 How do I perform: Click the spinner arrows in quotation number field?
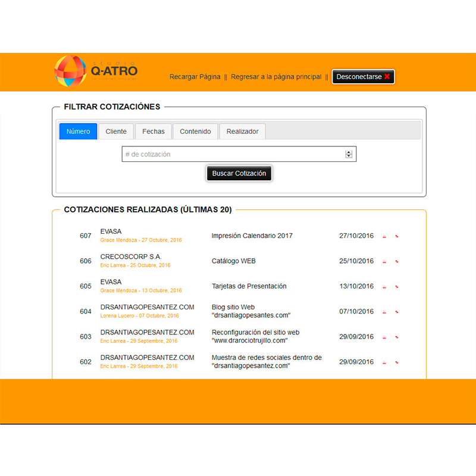349,154
